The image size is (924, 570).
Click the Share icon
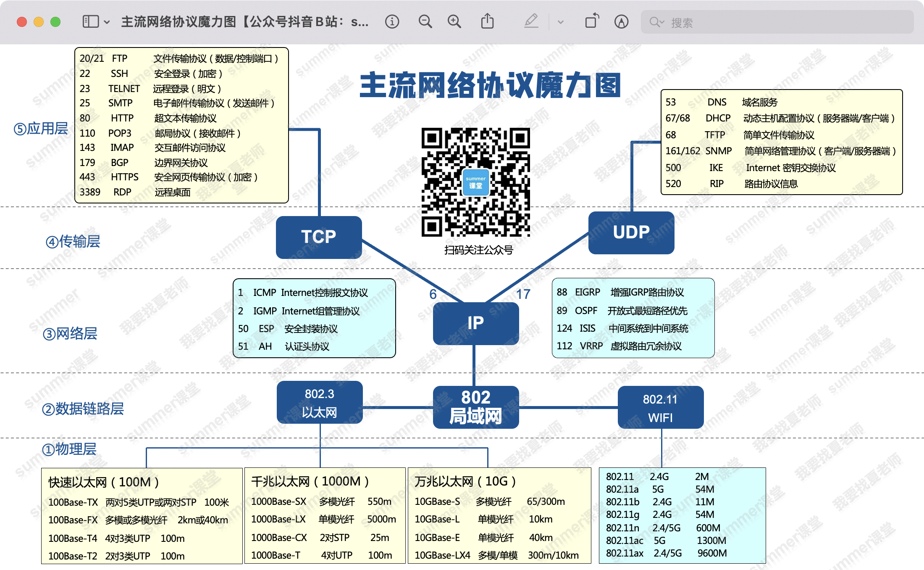[x=487, y=21]
